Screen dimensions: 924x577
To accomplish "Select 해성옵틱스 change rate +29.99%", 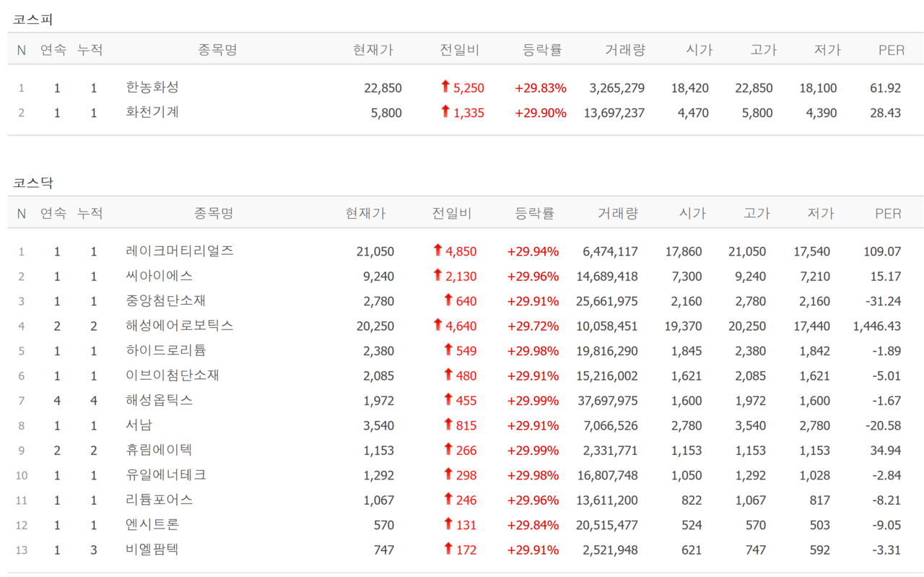I will point(533,401).
